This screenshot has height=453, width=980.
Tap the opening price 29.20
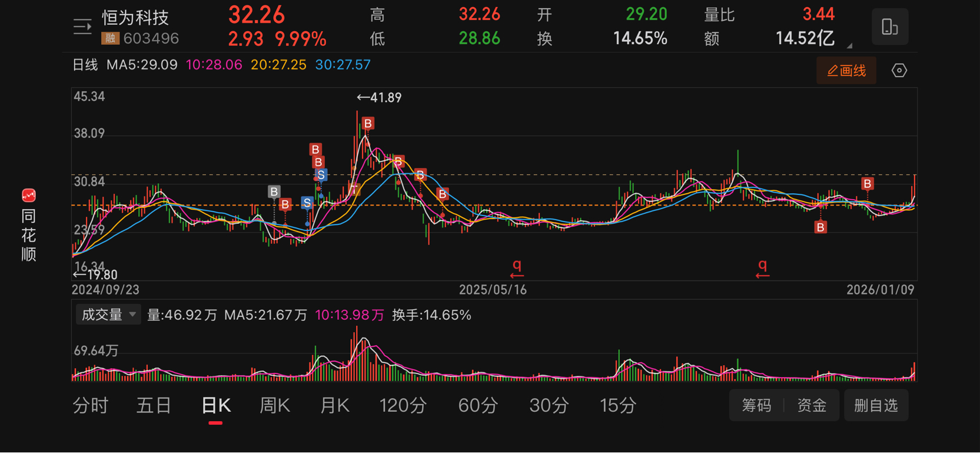tap(646, 14)
